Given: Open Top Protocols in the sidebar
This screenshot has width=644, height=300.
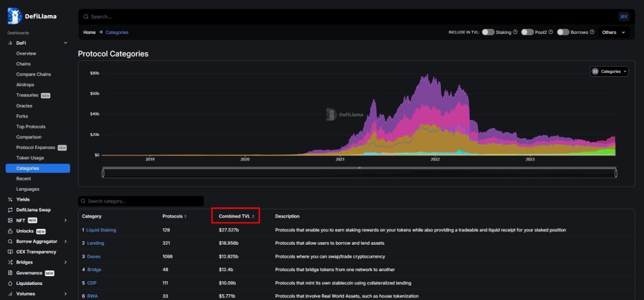Looking at the screenshot, I should 29,126.
